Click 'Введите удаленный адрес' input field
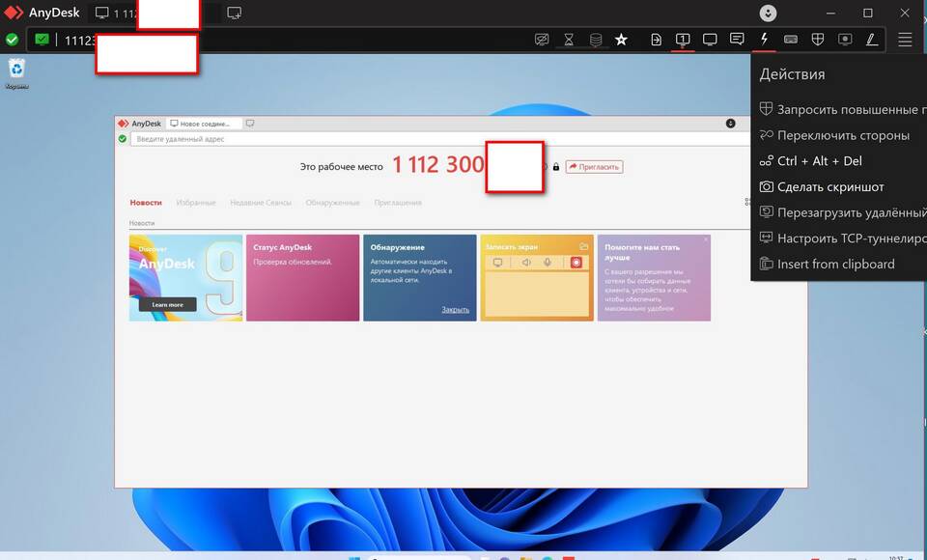This screenshot has width=927, height=560. [x=439, y=139]
